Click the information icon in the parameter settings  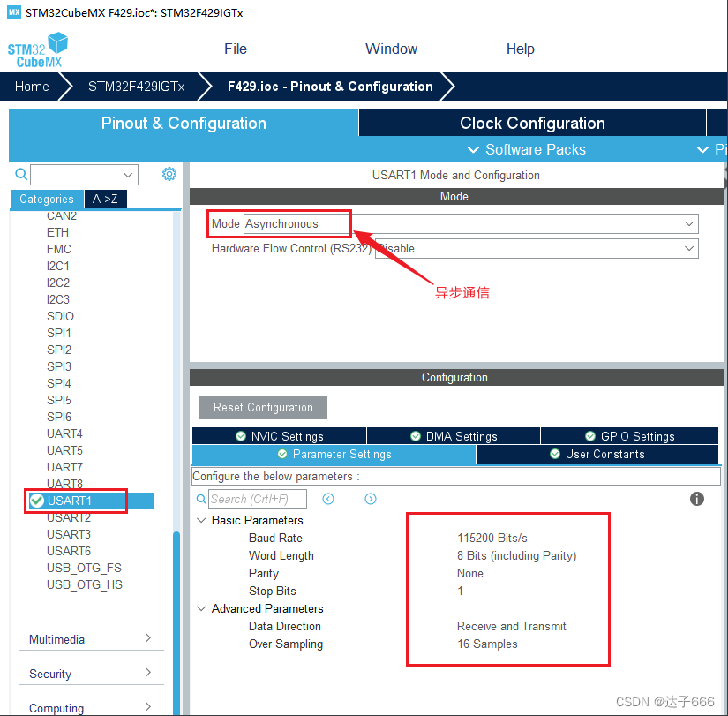click(x=696, y=499)
